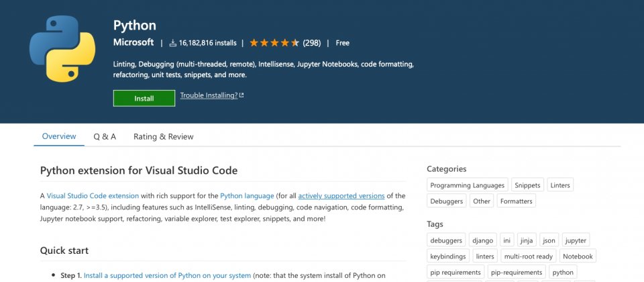Click the green Install button
The image size is (644, 282).
(144, 98)
